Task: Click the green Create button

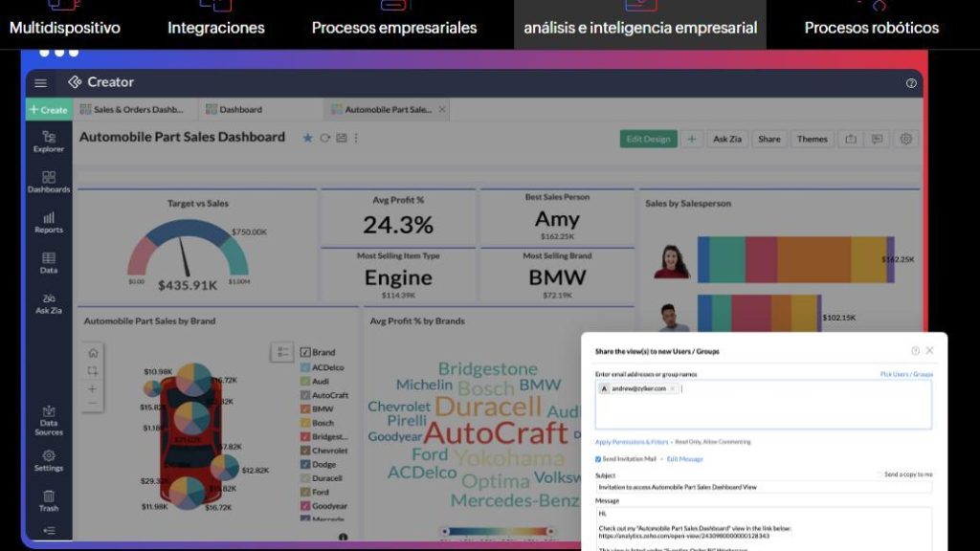Action: (x=49, y=109)
